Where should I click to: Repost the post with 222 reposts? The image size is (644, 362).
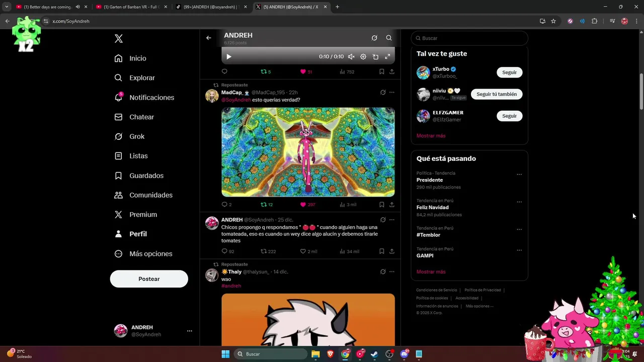click(x=268, y=251)
